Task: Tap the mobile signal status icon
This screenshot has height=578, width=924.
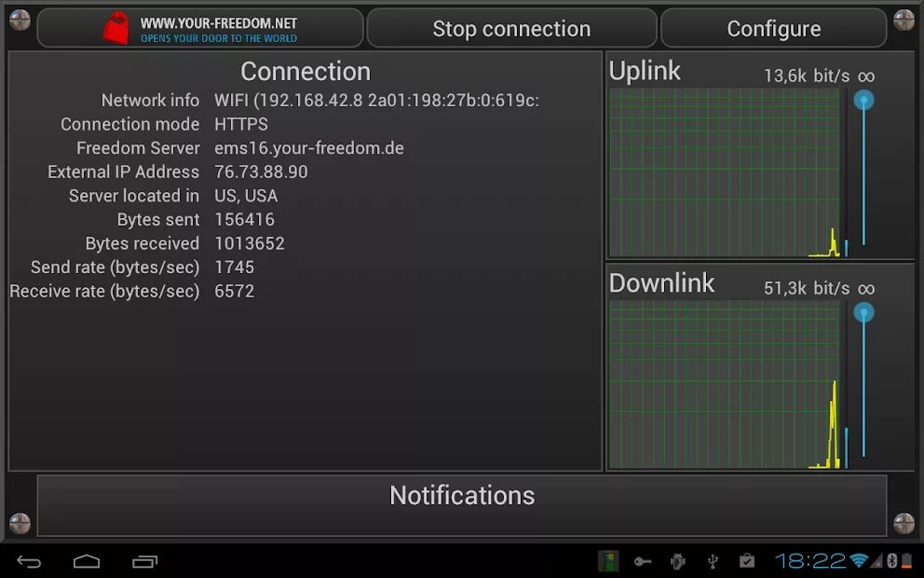Action: 876,561
